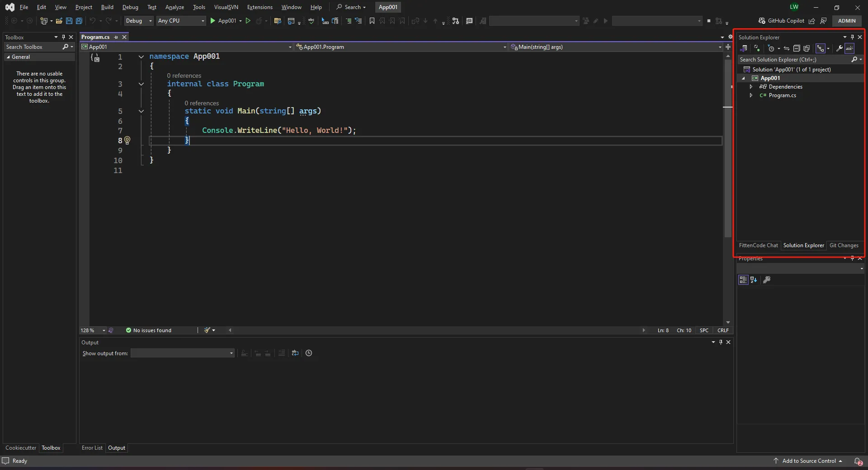The width and height of the screenshot is (868, 470).
Task: Click the bookmark icon in the toolbar
Action: [372, 21]
